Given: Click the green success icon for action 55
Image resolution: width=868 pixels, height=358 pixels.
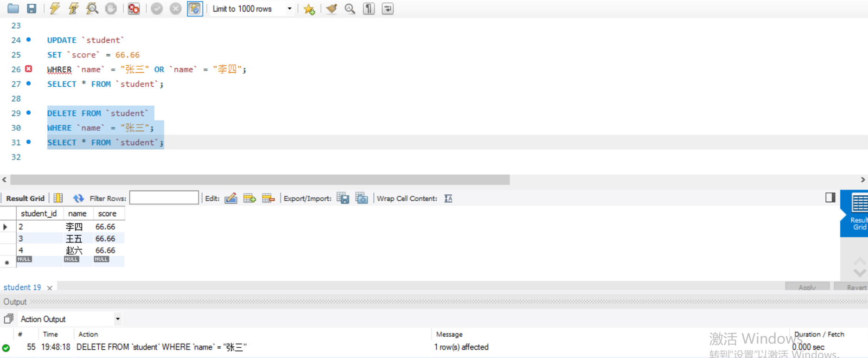Looking at the screenshot, I should pos(6,348).
